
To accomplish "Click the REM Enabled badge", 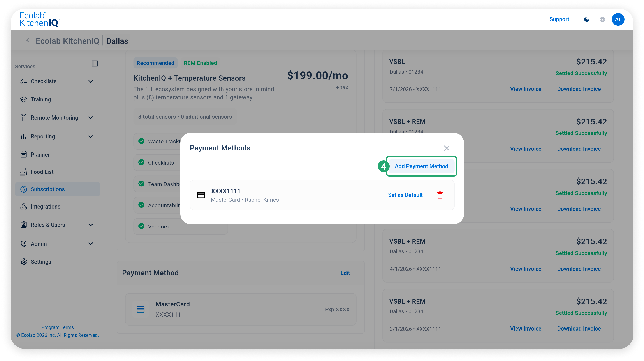I will [x=200, y=63].
